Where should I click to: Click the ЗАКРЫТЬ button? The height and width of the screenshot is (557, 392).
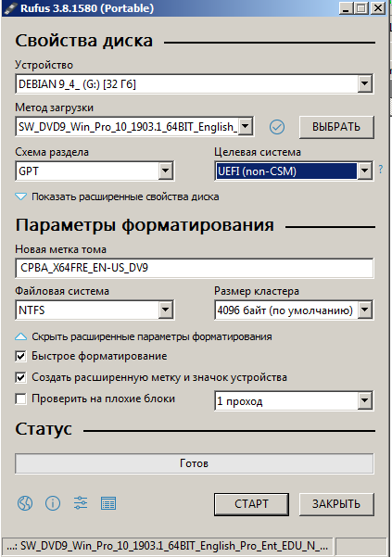coord(336,504)
